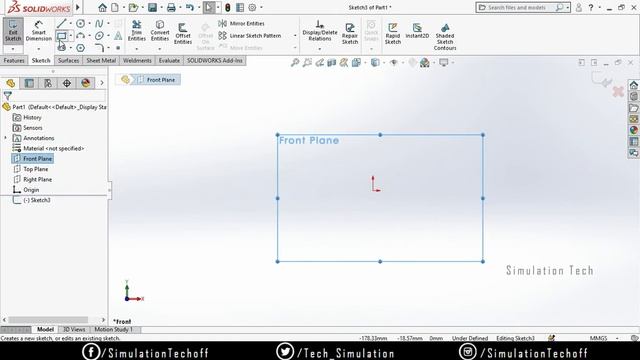Click the Home icon in the top toolbar

click(x=102, y=7)
